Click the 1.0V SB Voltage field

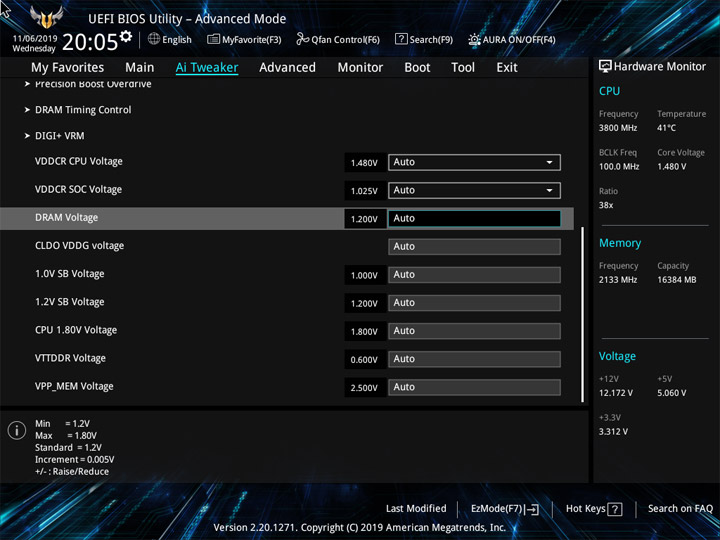(474, 275)
